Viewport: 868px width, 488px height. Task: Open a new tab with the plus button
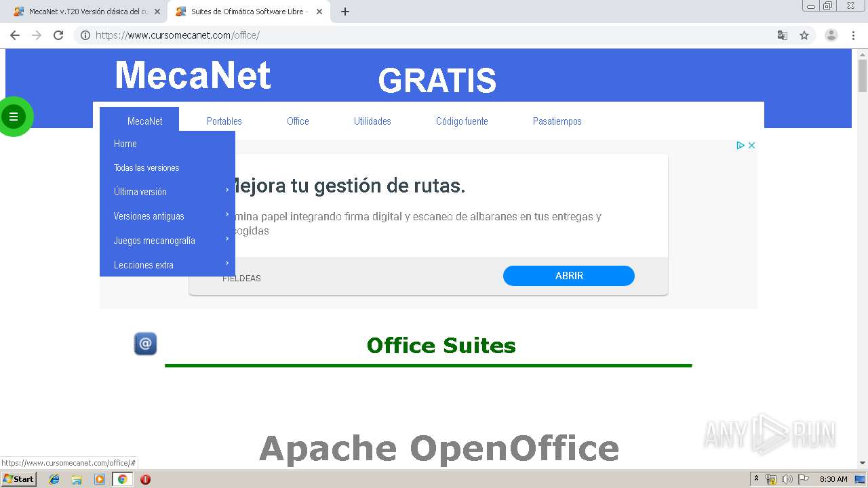[x=345, y=12]
